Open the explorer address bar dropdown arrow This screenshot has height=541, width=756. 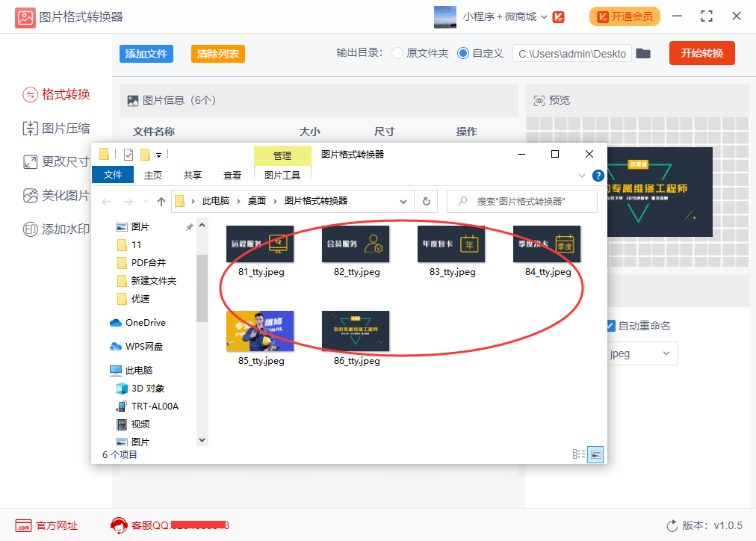tap(403, 201)
